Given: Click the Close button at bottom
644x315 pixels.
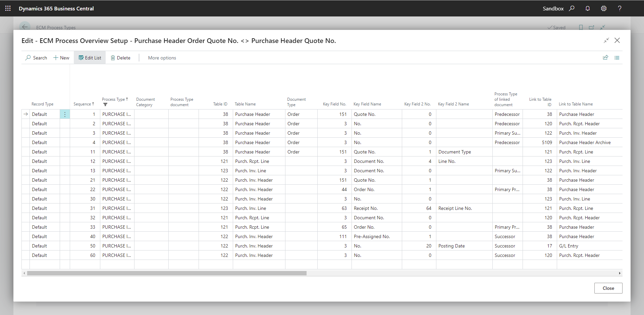Looking at the screenshot, I should pos(608,288).
